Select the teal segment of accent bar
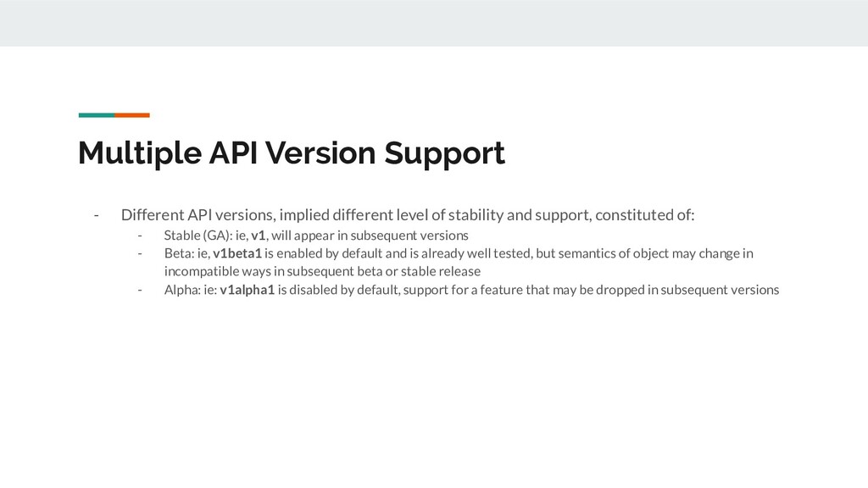This screenshot has height=488, width=868. (97, 115)
